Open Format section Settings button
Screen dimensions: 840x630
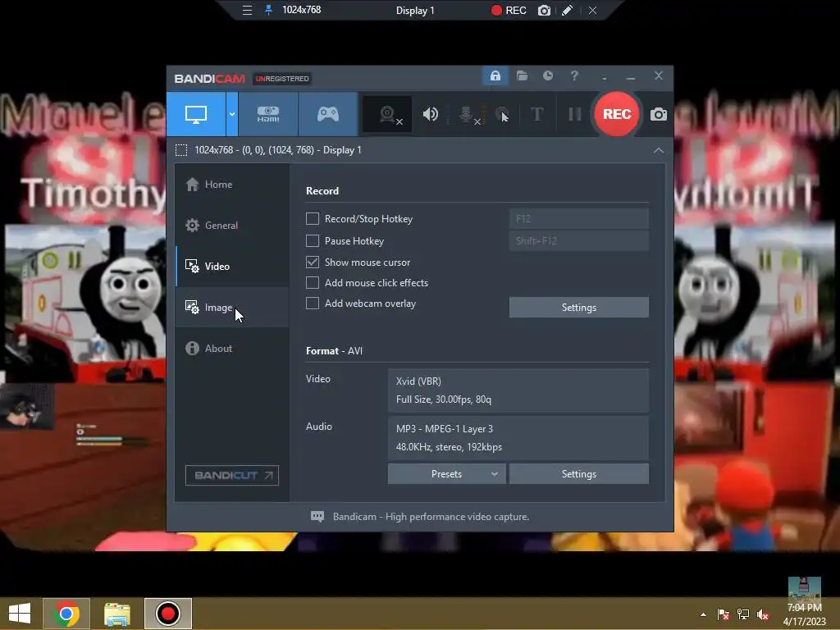[x=578, y=474]
